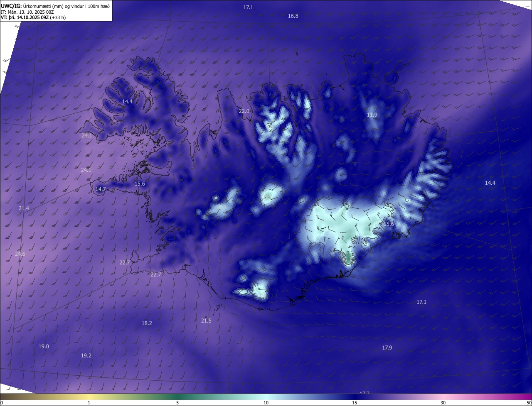
Task: Click the 11.9 value in northeast Iceland
Action: click(x=372, y=115)
